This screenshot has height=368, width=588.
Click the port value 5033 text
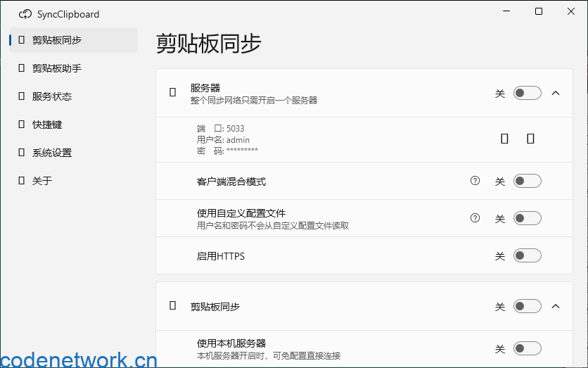point(235,128)
